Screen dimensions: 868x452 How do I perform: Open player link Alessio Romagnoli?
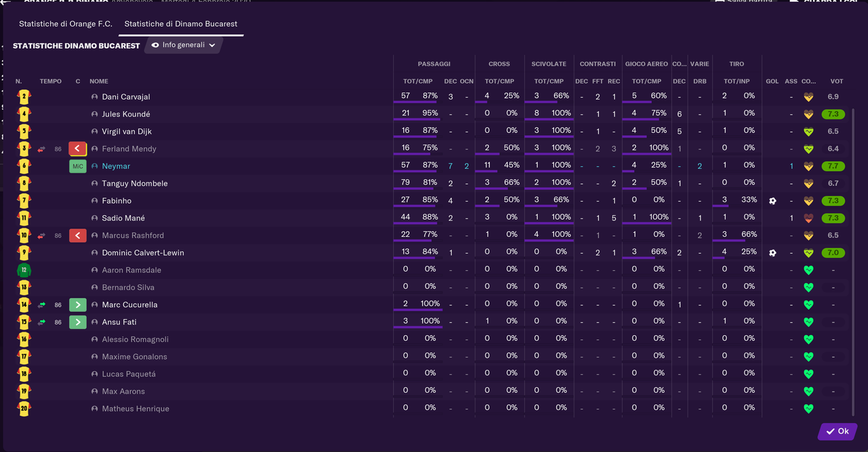pos(135,339)
